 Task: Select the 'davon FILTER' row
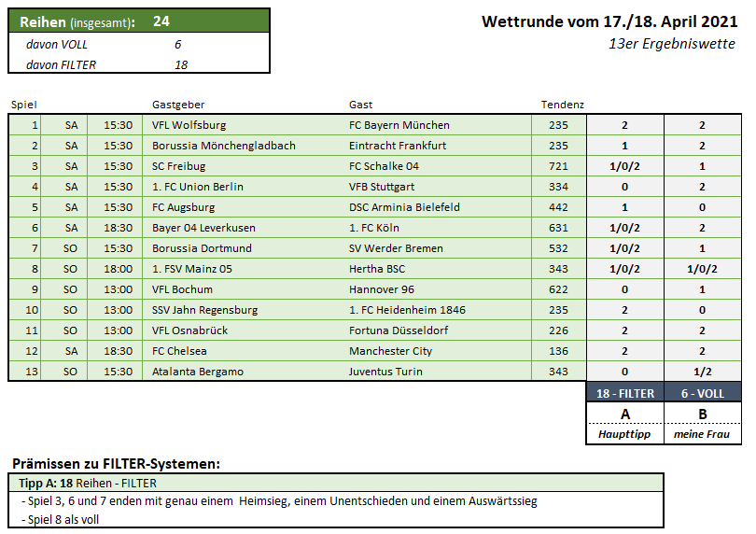click(x=139, y=64)
